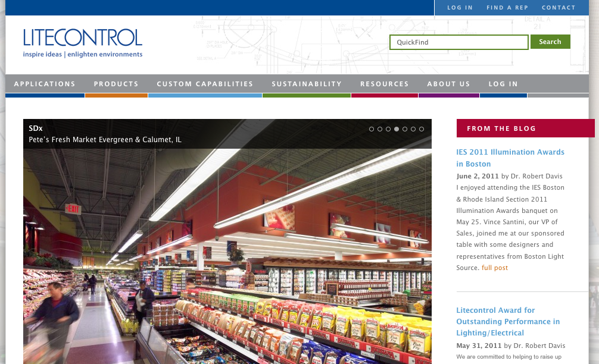599x364 pixels.
Task: Select the second slideshow dot
Action: point(380,129)
